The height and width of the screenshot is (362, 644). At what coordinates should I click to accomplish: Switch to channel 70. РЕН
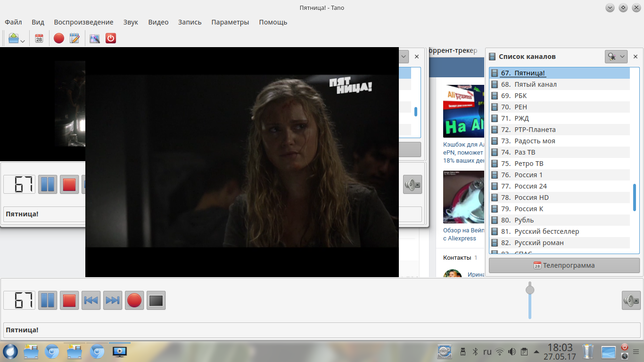click(x=560, y=107)
